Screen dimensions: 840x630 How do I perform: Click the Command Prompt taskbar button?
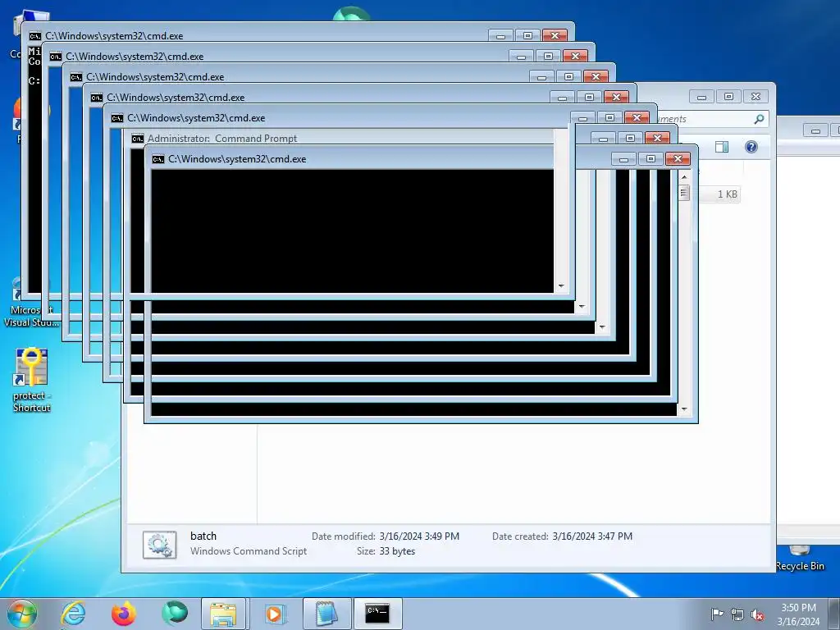click(x=377, y=614)
